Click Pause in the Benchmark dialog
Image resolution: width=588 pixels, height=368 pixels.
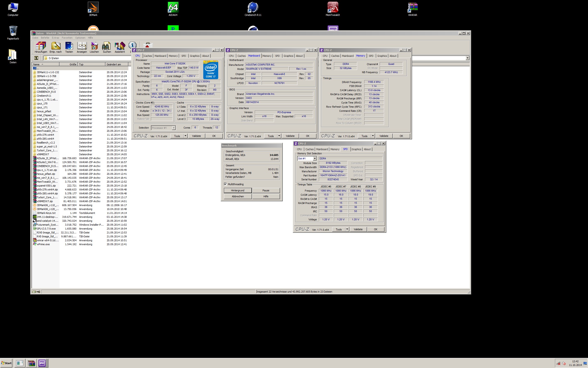pos(266,190)
